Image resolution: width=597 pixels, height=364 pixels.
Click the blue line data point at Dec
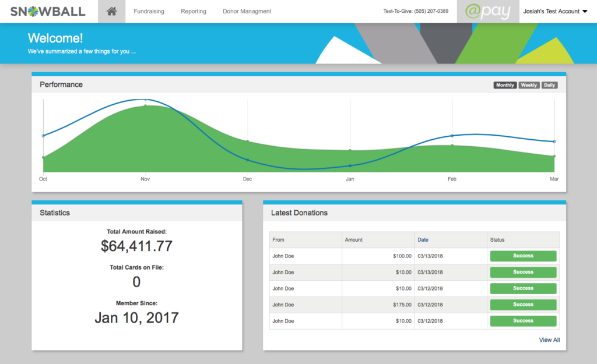[x=247, y=160]
